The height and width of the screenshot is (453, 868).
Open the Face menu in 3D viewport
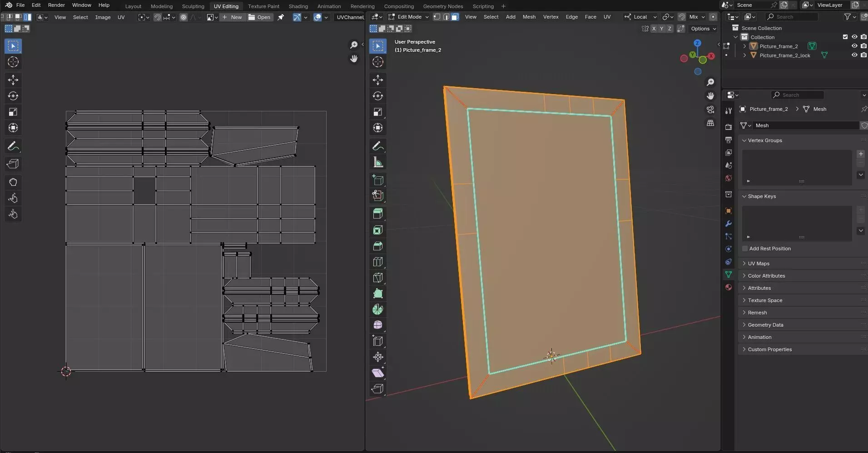(x=590, y=17)
